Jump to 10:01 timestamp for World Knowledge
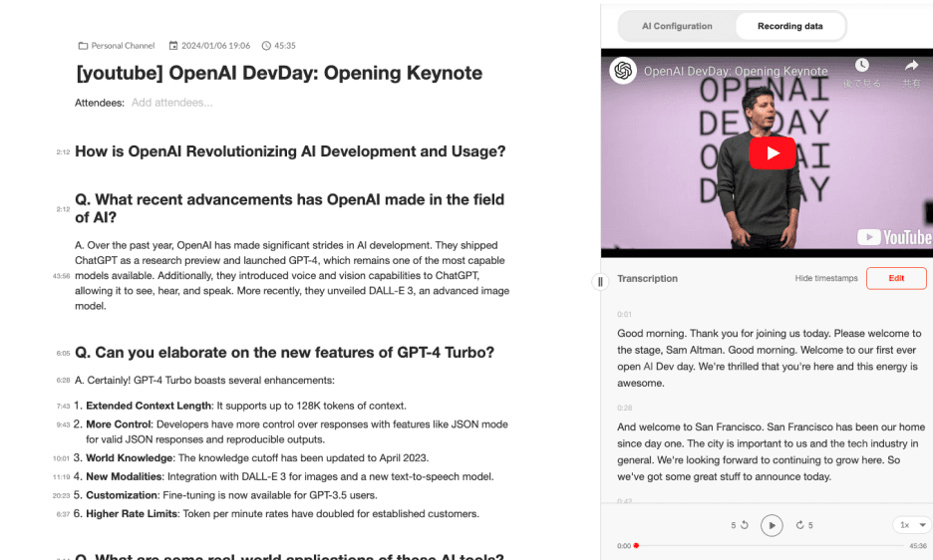This screenshot has height=560, width=933. [61, 458]
